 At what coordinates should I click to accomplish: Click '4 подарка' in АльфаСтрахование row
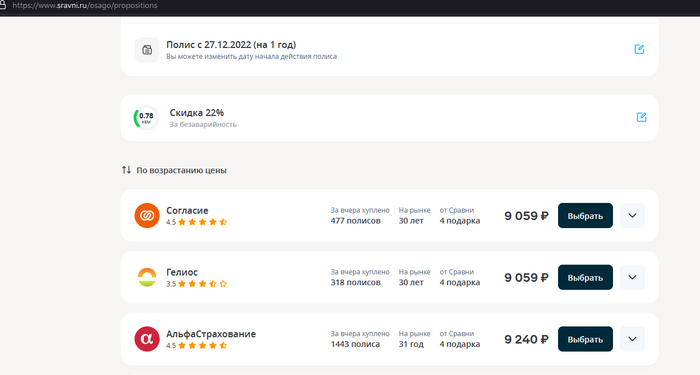tap(460, 344)
